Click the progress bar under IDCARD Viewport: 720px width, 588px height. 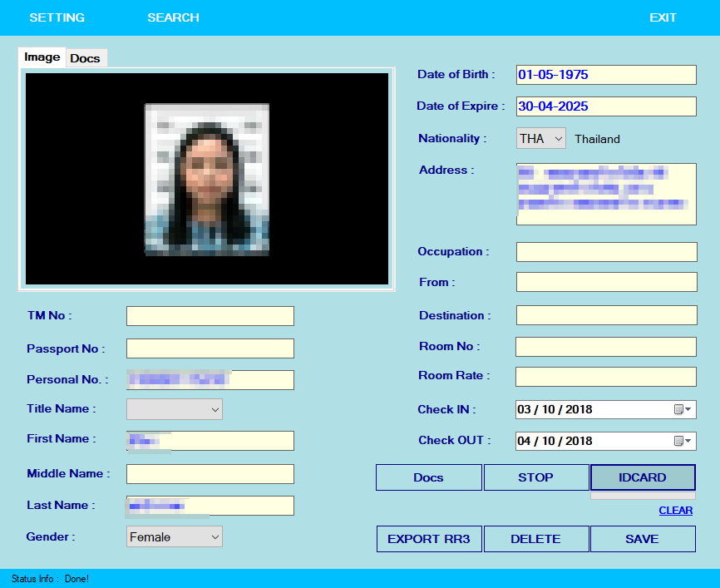point(643,496)
